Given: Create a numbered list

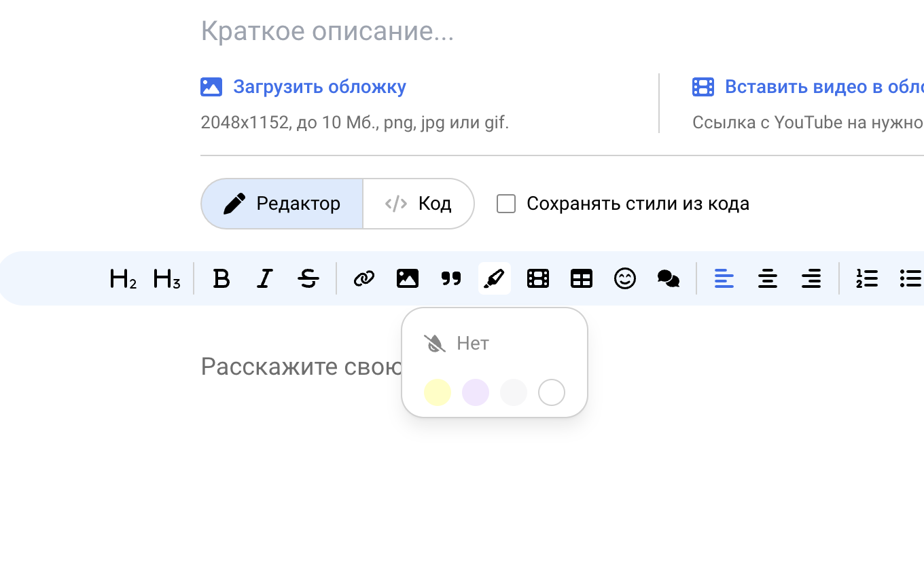Looking at the screenshot, I should point(867,278).
